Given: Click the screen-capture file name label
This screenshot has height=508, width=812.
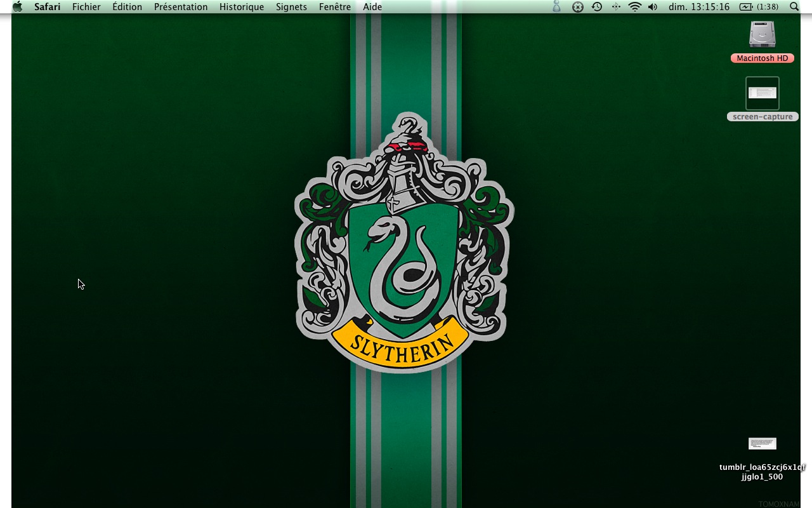Looking at the screenshot, I should point(763,117).
